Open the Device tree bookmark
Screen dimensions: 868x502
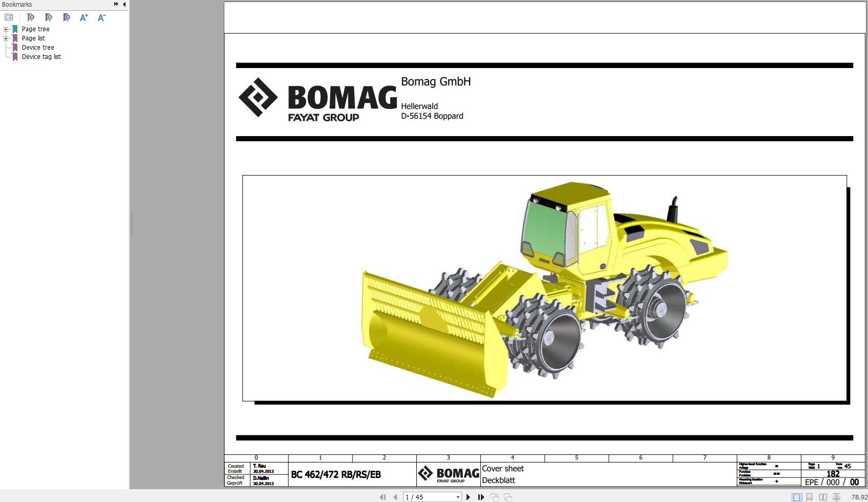[x=38, y=48]
